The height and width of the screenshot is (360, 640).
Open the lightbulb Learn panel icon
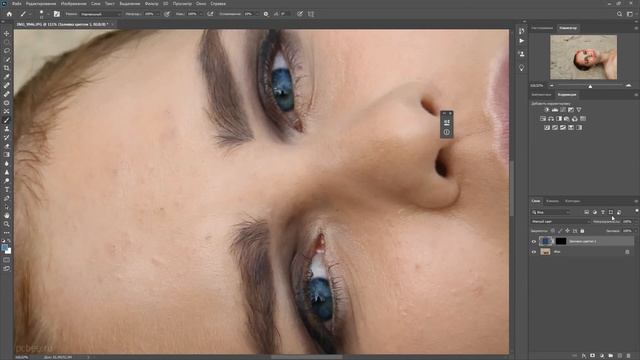(522, 68)
